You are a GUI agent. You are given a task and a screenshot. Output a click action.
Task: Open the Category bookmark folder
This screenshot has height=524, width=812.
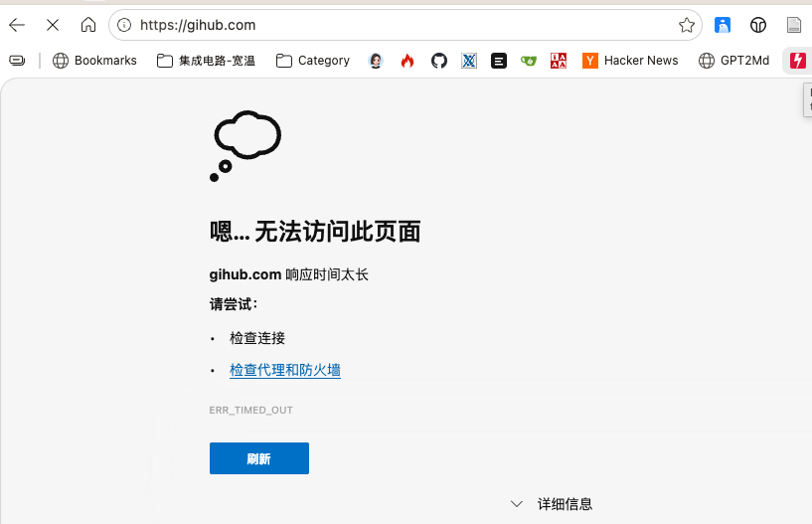click(313, 61)
